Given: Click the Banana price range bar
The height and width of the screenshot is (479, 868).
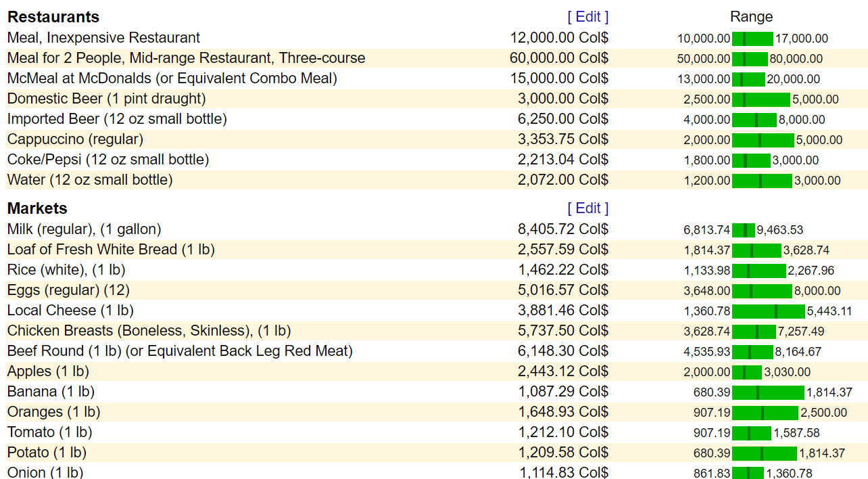Looking at the screenshot, I should (768, 392).
